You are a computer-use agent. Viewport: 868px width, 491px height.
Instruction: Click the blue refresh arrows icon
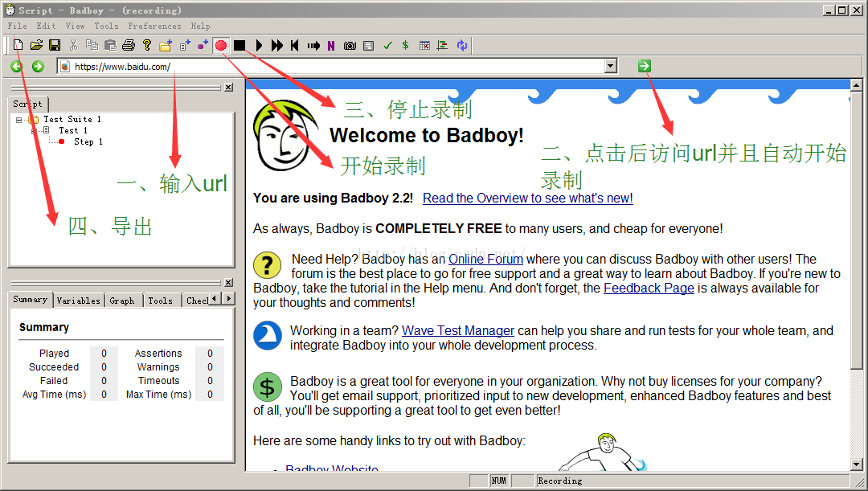(461, 45)
